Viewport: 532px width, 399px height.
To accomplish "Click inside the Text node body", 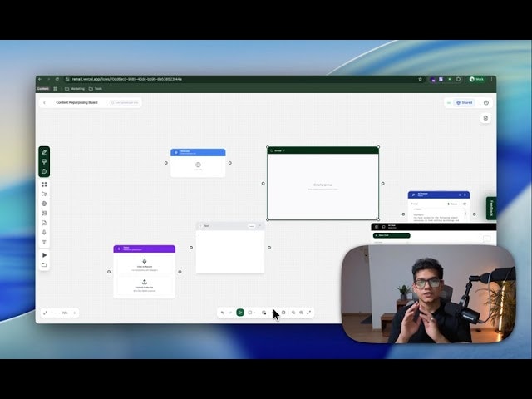I will 230,251.
